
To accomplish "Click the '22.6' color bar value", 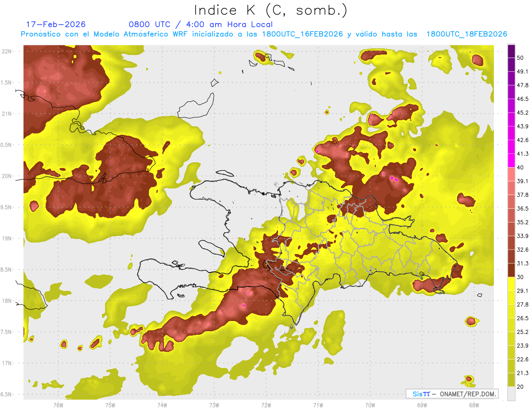I will click(523, 360).
